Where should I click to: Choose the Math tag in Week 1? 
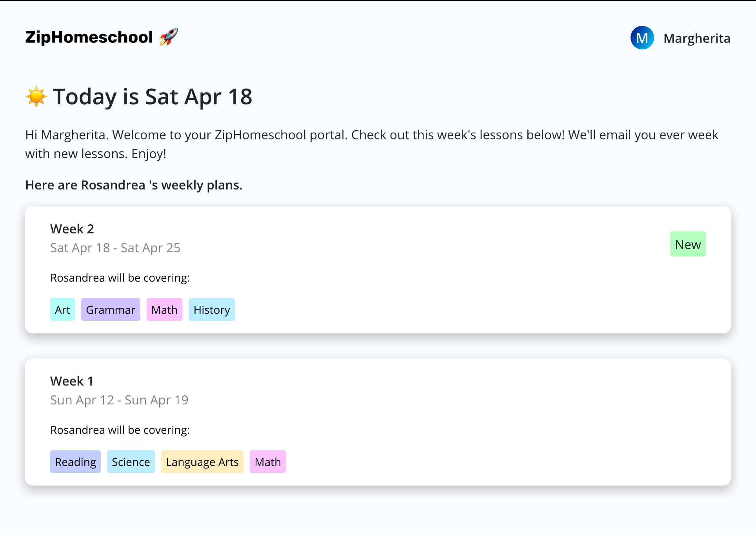pos(268,462)
